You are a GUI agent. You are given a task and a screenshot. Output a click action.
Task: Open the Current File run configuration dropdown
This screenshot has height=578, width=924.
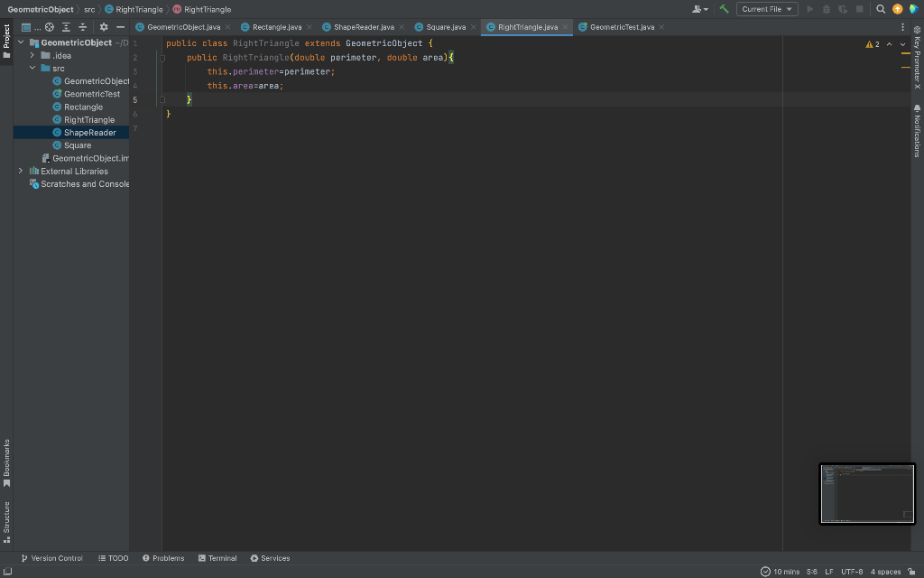(x=767, y=9)
